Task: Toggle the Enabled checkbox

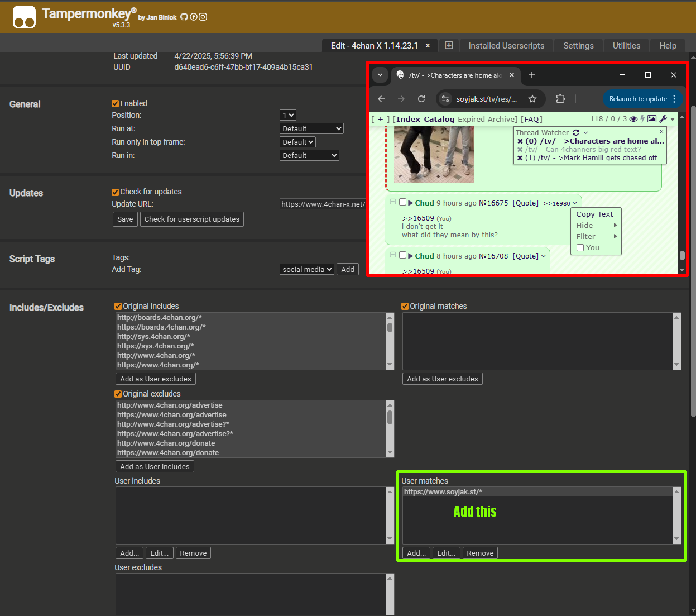Action: 116,103
